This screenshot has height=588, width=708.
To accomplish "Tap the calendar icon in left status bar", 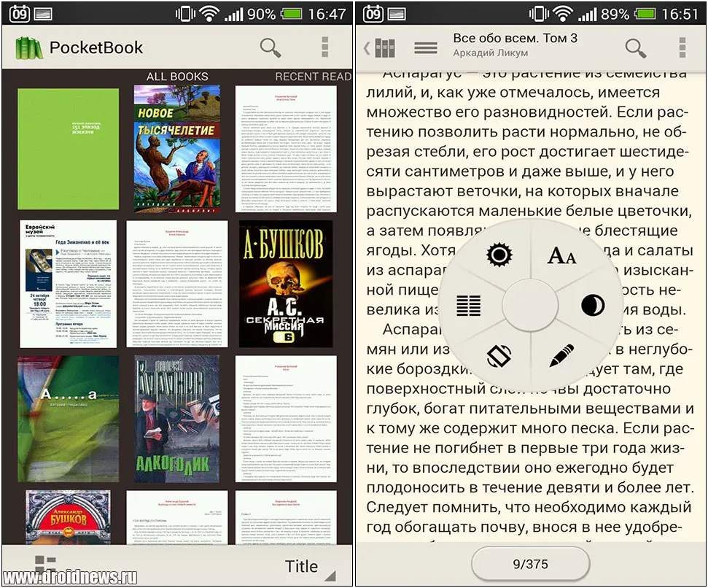I will [20, 14].
